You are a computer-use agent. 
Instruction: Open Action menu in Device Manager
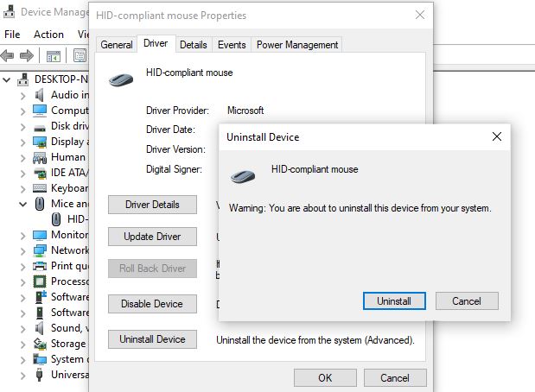(48, 34)
